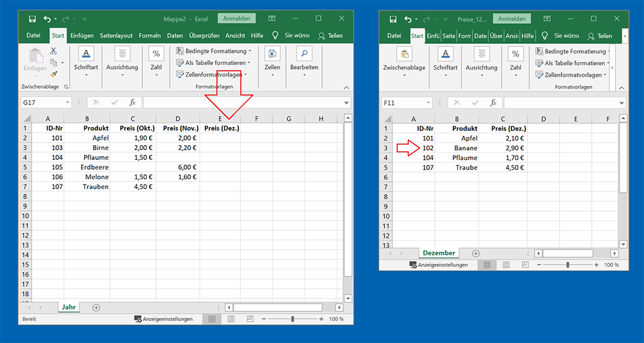Select cell containing Banane in Preise_12
The image size is (644, 343).
[457, 148]
